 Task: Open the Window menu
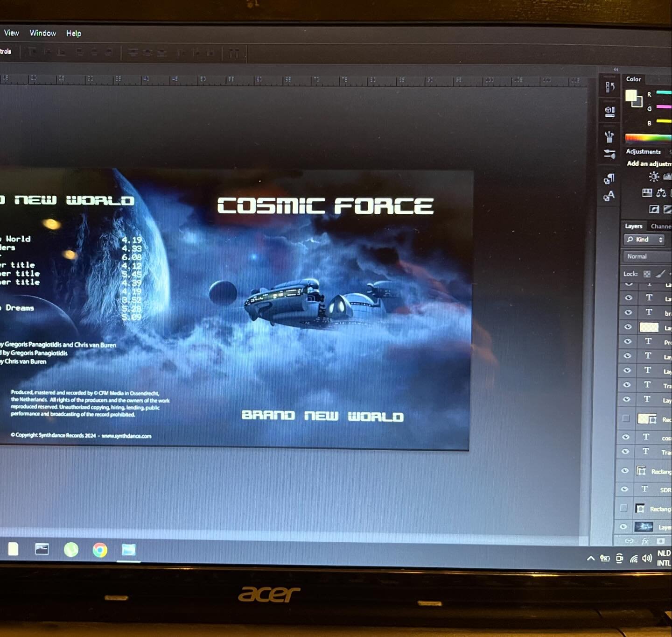43,33
